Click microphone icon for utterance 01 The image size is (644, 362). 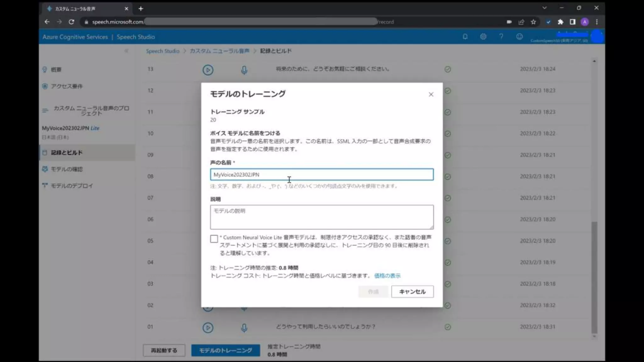pos(244,328)
